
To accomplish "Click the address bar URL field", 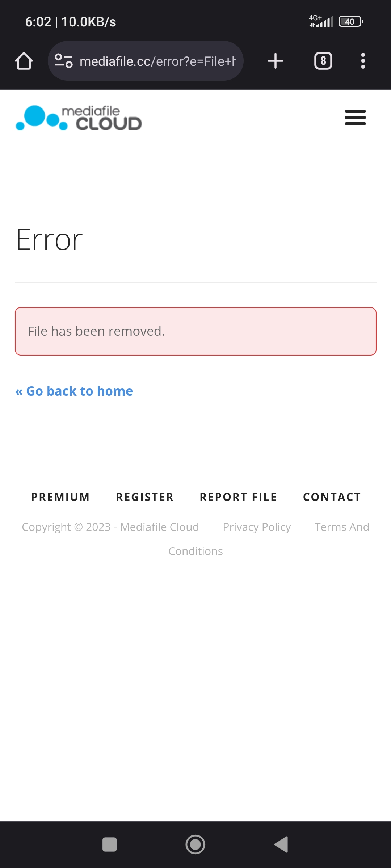I will tap(157, 61).
